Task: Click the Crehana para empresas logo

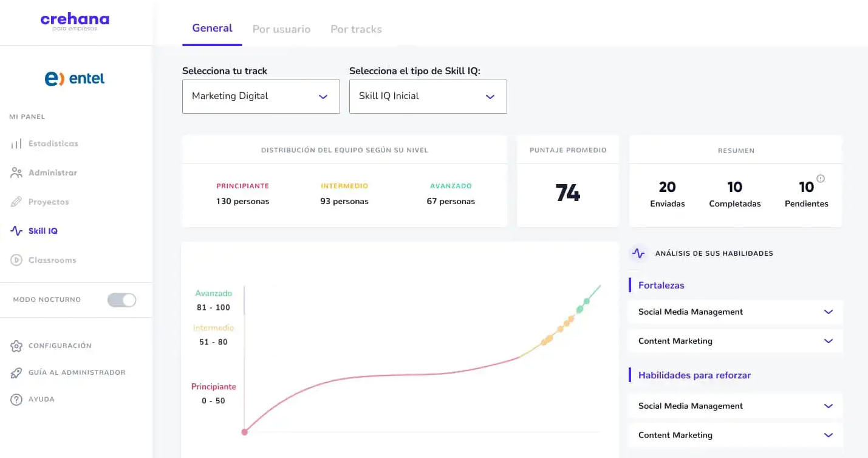Action: point(75,22)
